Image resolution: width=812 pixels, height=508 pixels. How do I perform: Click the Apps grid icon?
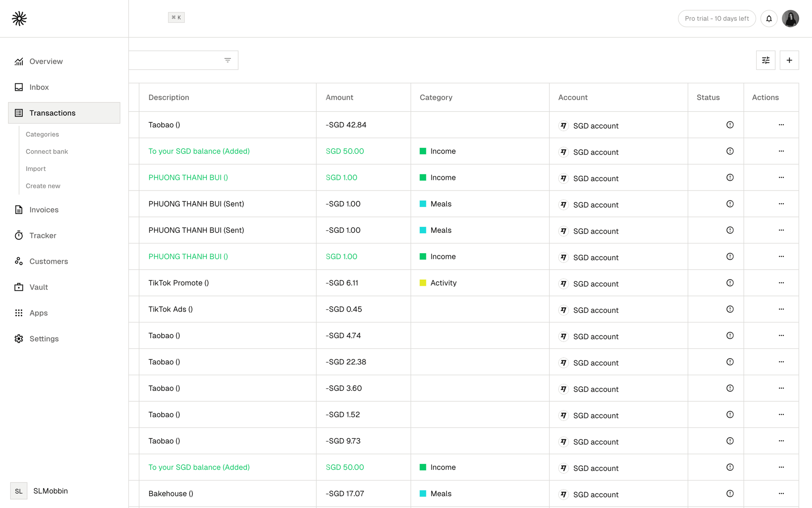point(19,313)
